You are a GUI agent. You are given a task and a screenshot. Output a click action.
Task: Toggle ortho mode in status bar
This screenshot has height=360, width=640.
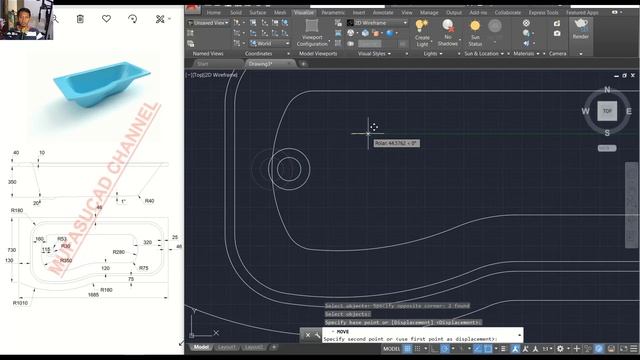[x=434, y=349]
